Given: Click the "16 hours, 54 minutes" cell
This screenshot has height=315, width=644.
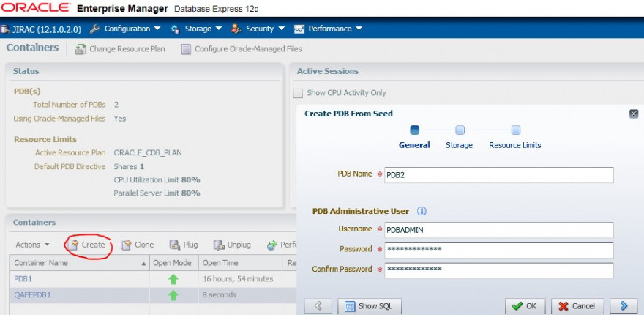Looking at the screenshot, I should click(x=239, y=279).
